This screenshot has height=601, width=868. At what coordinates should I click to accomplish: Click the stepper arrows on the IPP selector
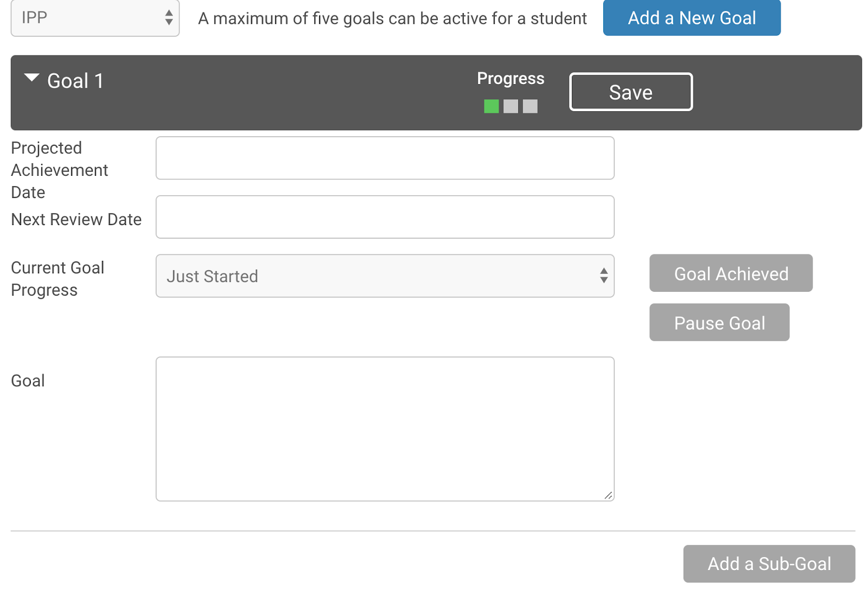[170, 18]
